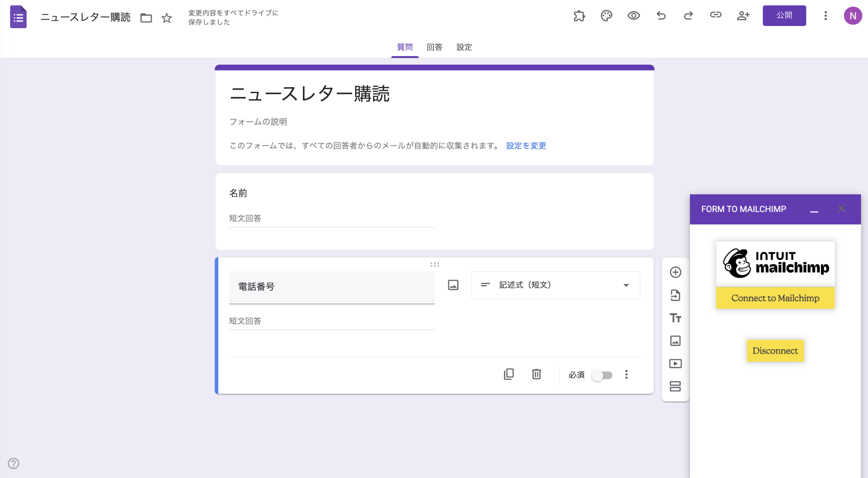Add image to 電話番号 question
Image resolution: width=868 pixels, height=478 pixels.
coord(453,285)
